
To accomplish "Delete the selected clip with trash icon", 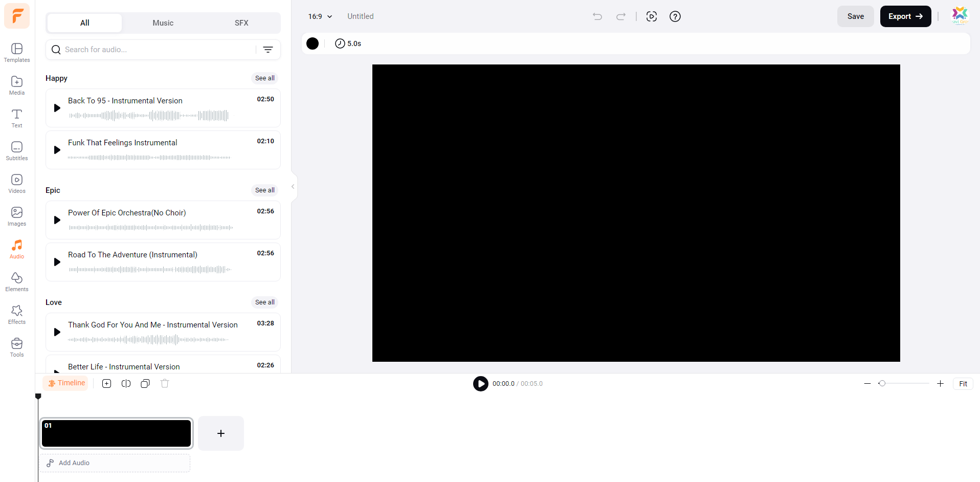I will point(165,383).
